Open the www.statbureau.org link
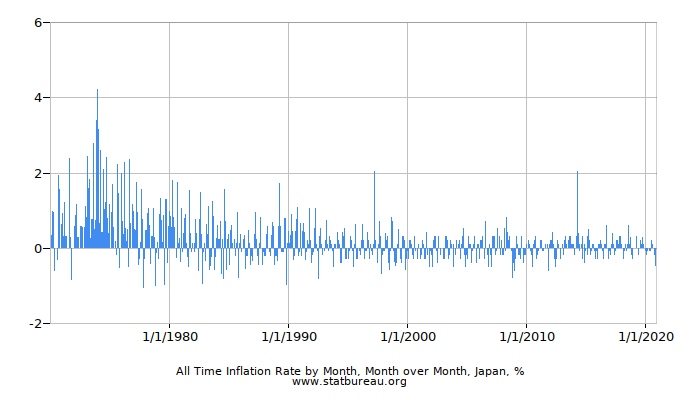The height and width of the screenshot is (400, 700). pyautogui.click(x=350, y=382)
